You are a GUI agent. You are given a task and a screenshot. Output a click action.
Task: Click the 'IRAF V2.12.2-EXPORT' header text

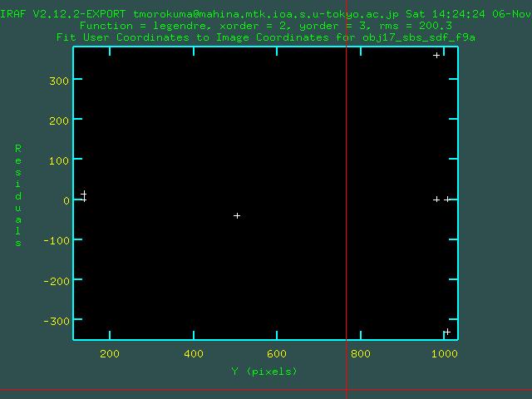tap(63, 14)
